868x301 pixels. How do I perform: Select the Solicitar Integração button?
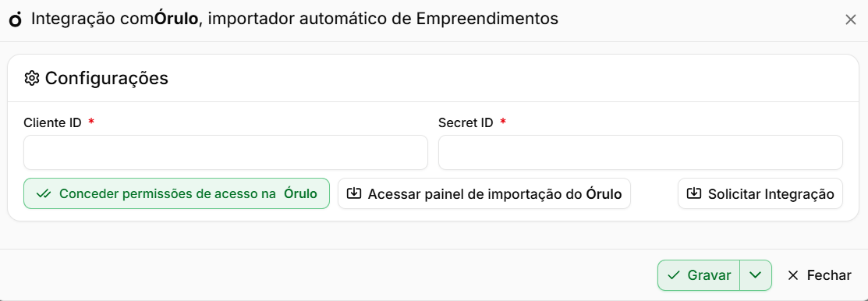coord(760,193)
